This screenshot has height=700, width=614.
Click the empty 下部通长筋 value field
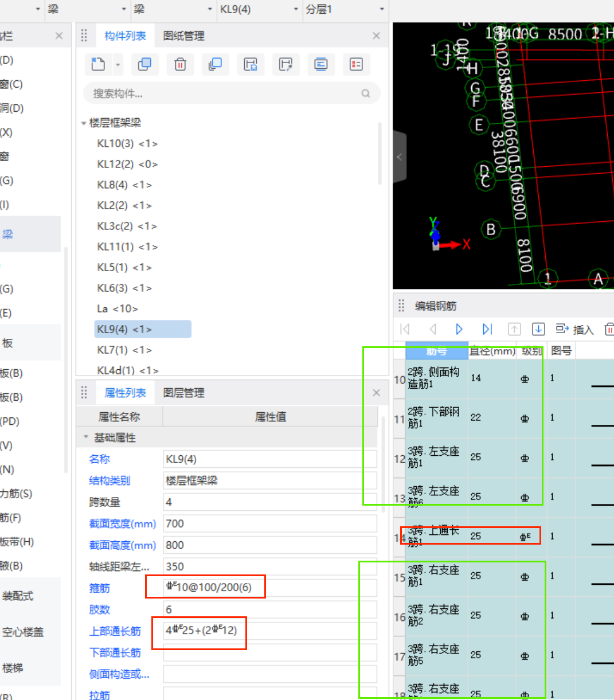tap(270, 652)
